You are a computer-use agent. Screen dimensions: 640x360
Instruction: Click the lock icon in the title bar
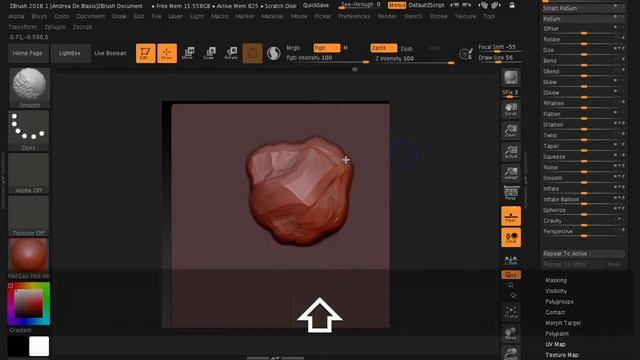click(x=511, y=5)
